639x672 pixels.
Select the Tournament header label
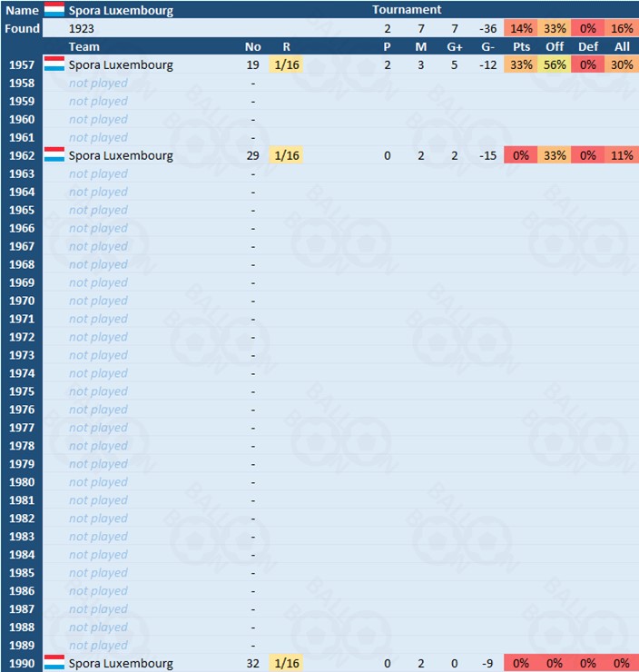click(407, 10)
